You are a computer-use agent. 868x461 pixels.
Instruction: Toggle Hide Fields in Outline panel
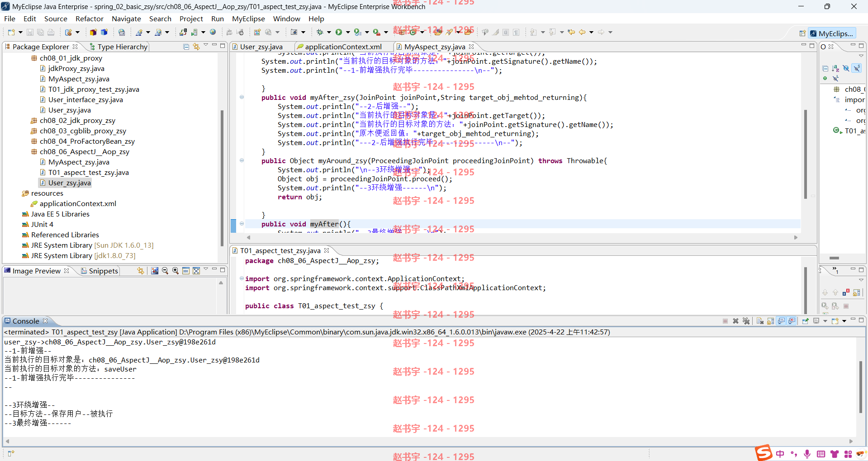click(x=846, y=68)
